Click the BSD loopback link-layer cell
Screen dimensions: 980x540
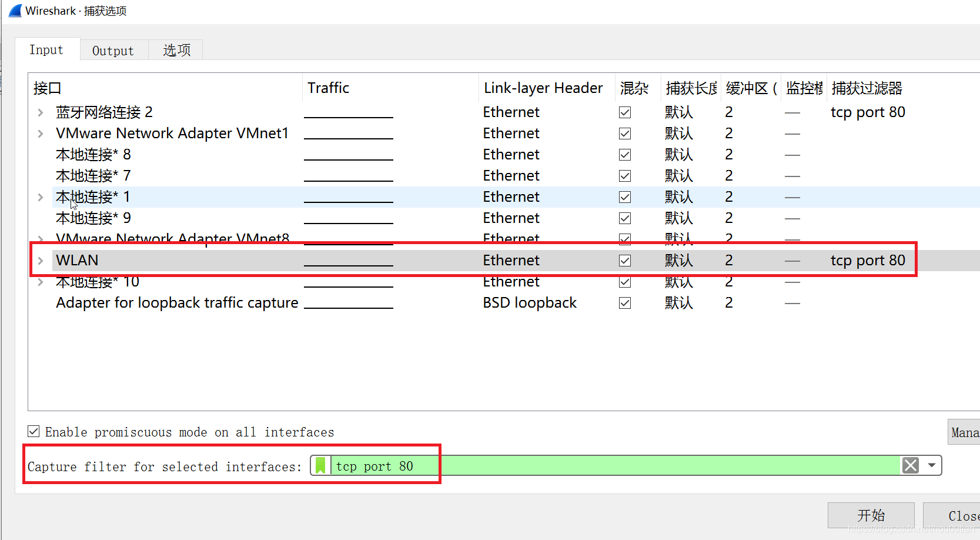530,303
